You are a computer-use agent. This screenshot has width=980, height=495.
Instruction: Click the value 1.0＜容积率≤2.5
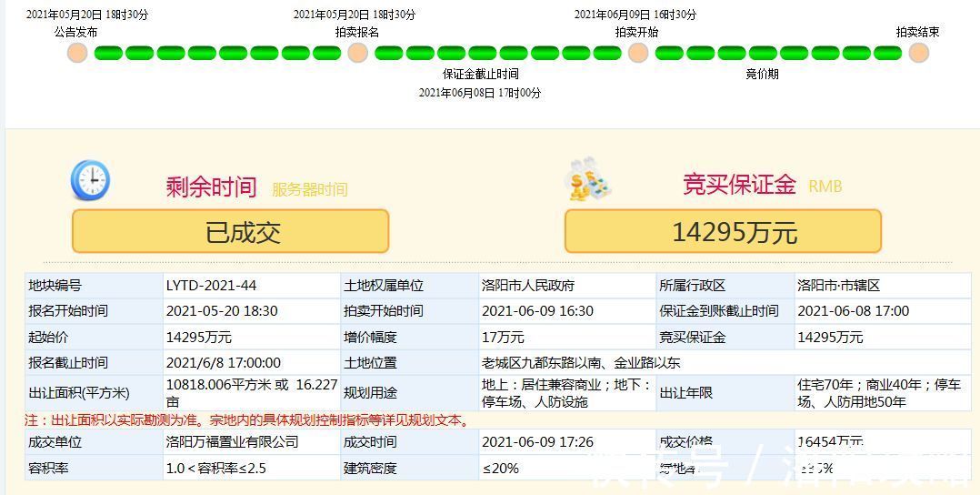coord(216,468)
